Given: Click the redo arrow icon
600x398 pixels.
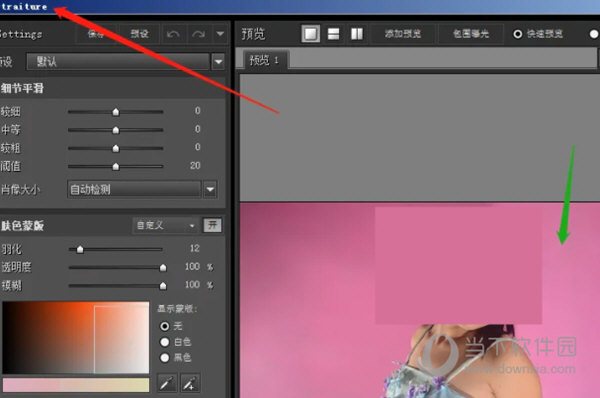Looking at the screenshot, I should tap(198, 34).
